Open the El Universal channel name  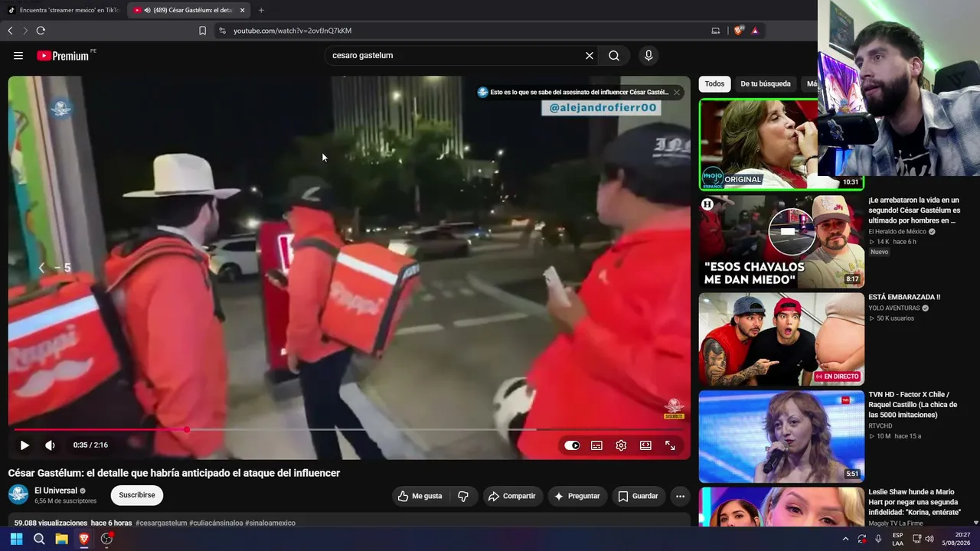pyautogui.click(x=56, y=491)
